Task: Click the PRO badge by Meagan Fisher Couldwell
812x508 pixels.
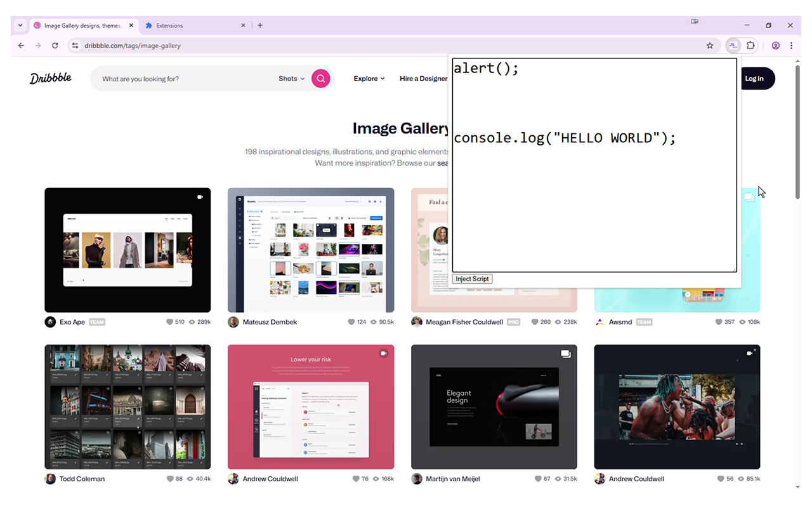Action: click(x=513, y=322)
